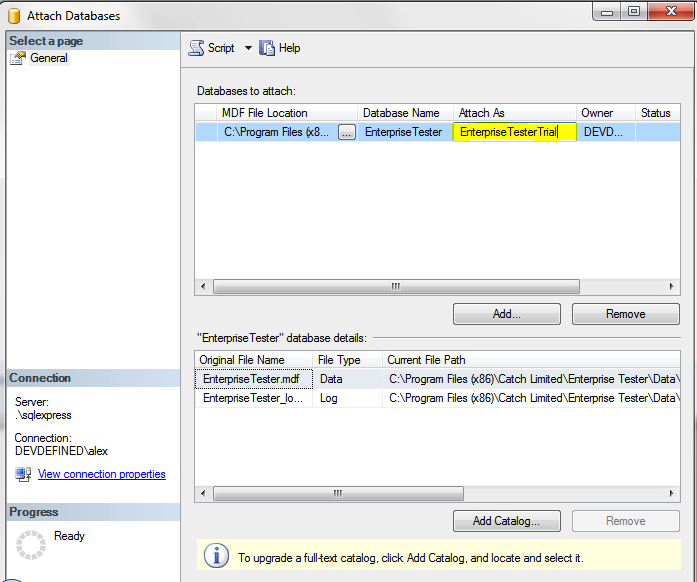The width and height of the screenshot is (697, 582).
Task: Click the Add Catalog... button
Action: (506, 521)
